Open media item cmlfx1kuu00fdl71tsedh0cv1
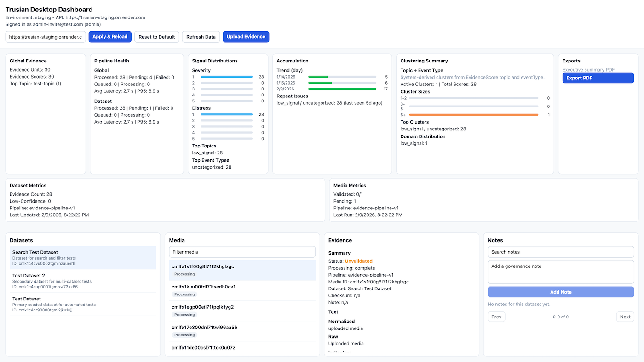The width and height of the screenshot is (644, 362). (x=242, y=290)
